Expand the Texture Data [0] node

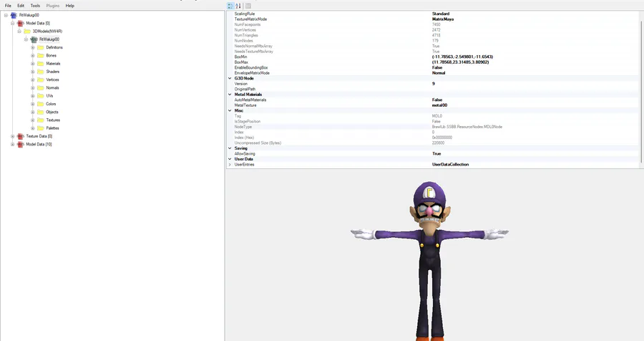13,136
